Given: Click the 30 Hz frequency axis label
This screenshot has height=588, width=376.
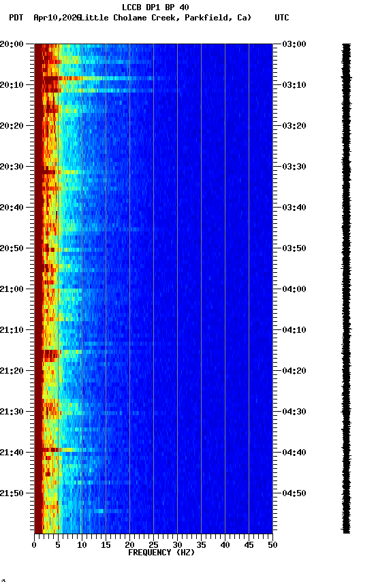Looking at the screenshot, I should (x=177, y=545).
